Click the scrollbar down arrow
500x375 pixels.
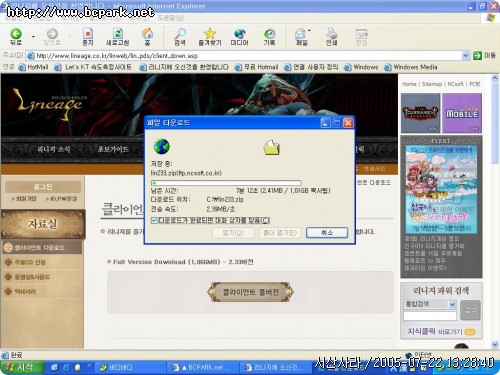click(495, 344)
